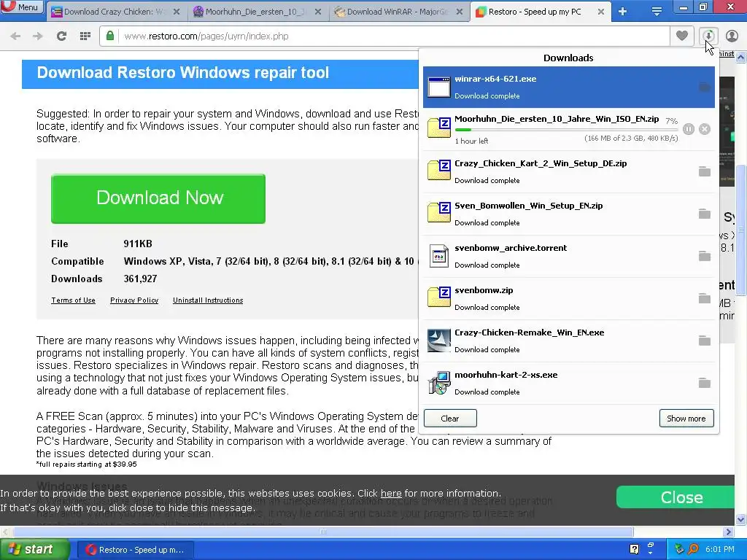Click the horizontal scrollbar right arrow
Image resolution: width=747 pixels, height=560 pixels.
729,532
